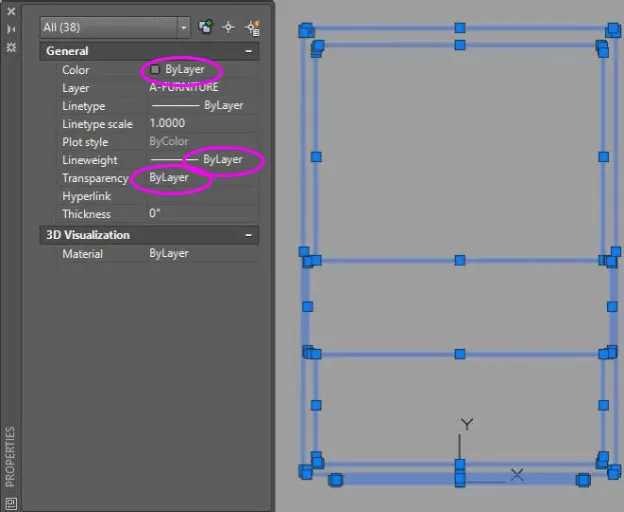Edit the Thickness value field
This screenshot has height=512, width=624.
[200, 214]
